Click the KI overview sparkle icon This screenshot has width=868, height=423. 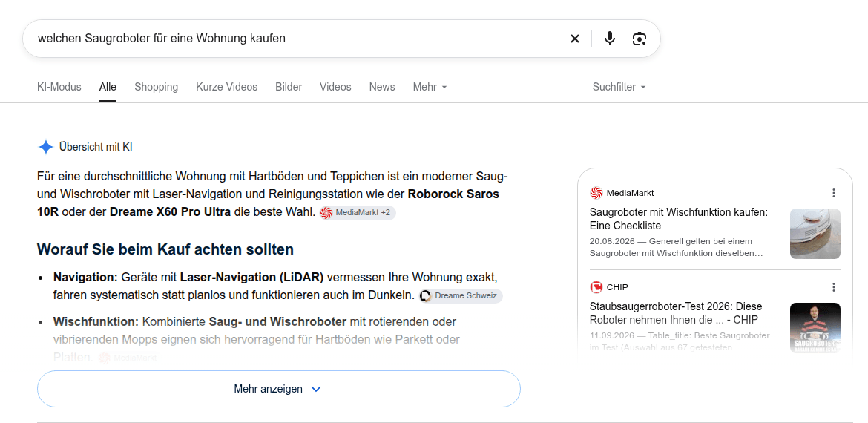[45, 147]
